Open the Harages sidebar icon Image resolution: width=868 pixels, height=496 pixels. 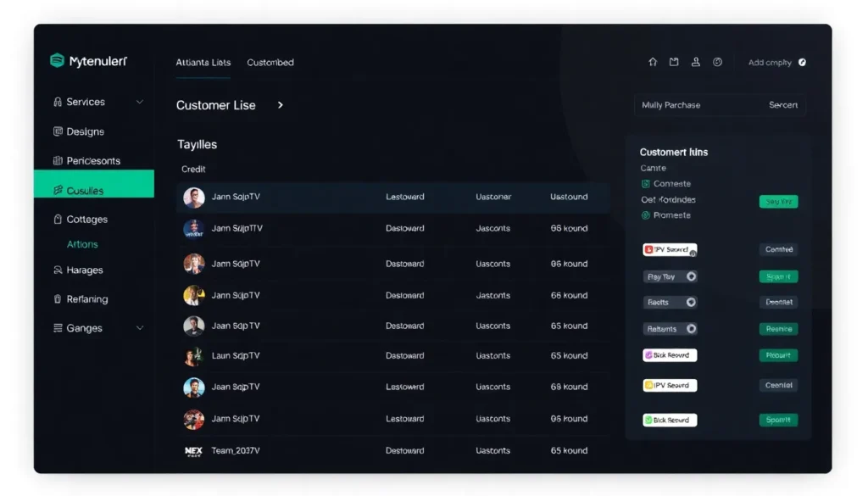[x=58, y=270]
